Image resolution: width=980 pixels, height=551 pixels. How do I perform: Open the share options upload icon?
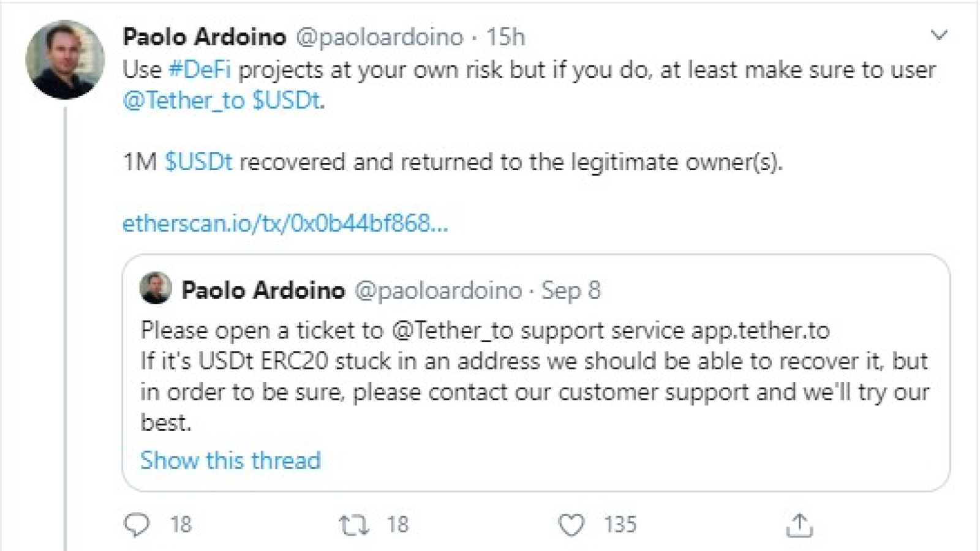pos(799,525)
